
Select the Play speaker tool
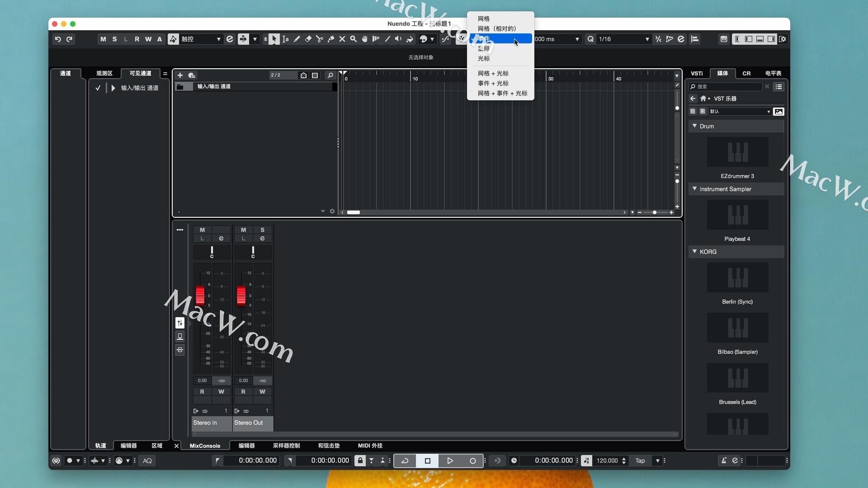point(398,39)
